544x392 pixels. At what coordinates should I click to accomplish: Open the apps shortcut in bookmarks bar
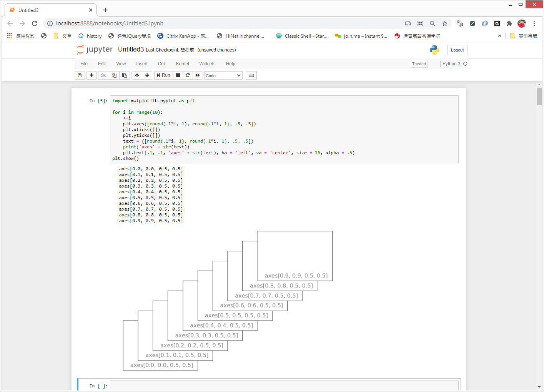[x=21, y=36]
